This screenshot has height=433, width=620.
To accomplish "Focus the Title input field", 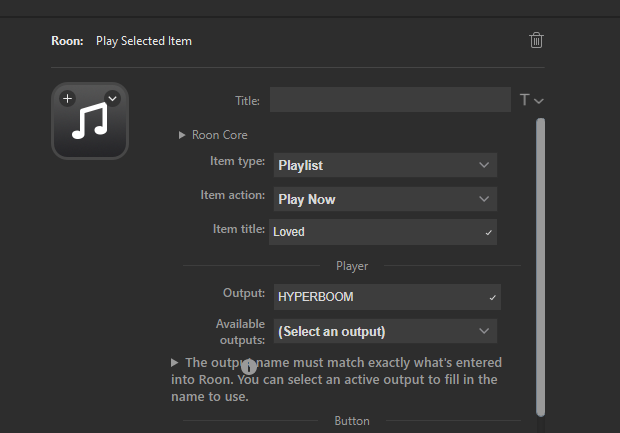I will click(390, 100).
